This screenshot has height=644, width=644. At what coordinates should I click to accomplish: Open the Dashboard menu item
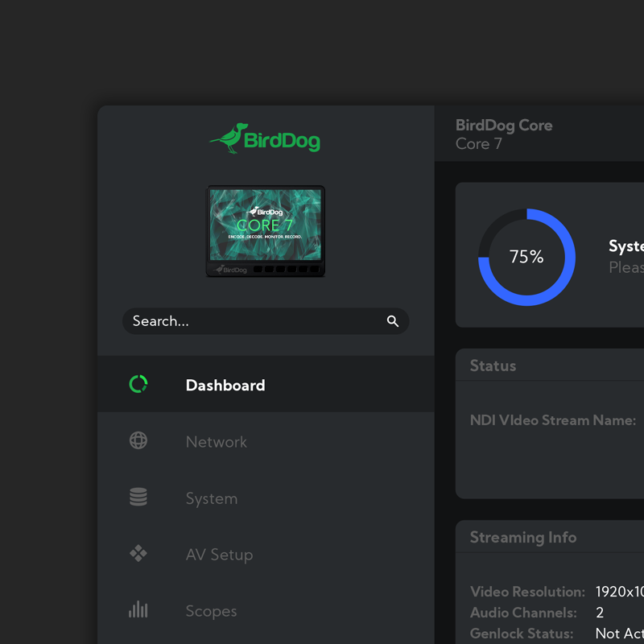click(x=266, y=384)
